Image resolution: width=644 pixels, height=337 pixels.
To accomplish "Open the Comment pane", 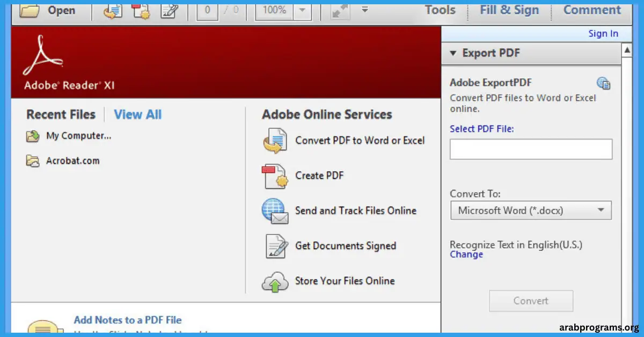I will point(592,10).
